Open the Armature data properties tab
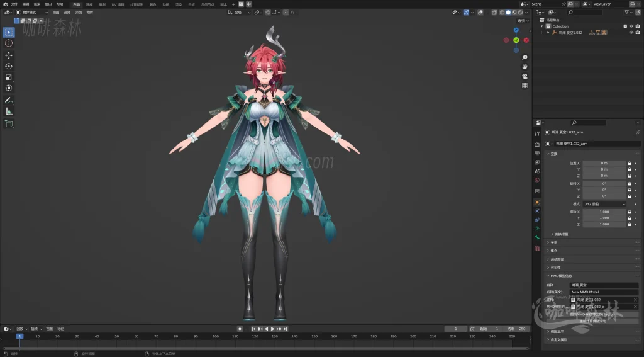This screenshot has width=644, height=357. (537, 229)
